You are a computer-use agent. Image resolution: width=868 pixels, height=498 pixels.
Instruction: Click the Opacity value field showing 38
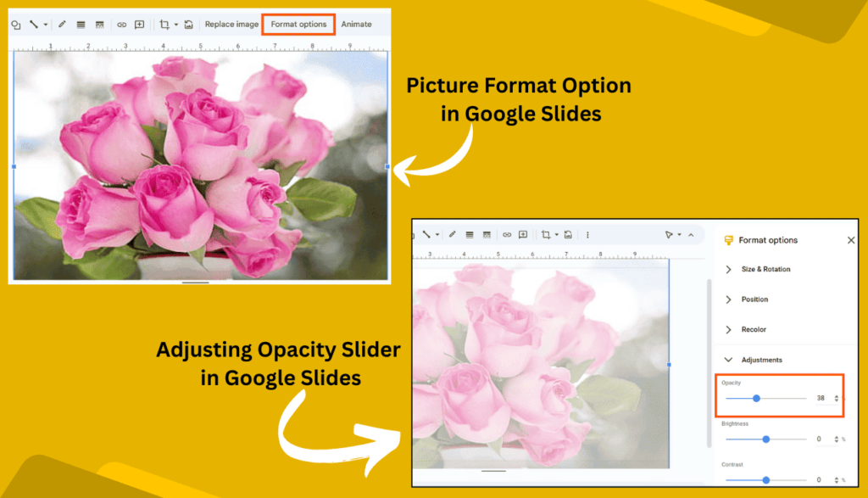coord(821,398)
